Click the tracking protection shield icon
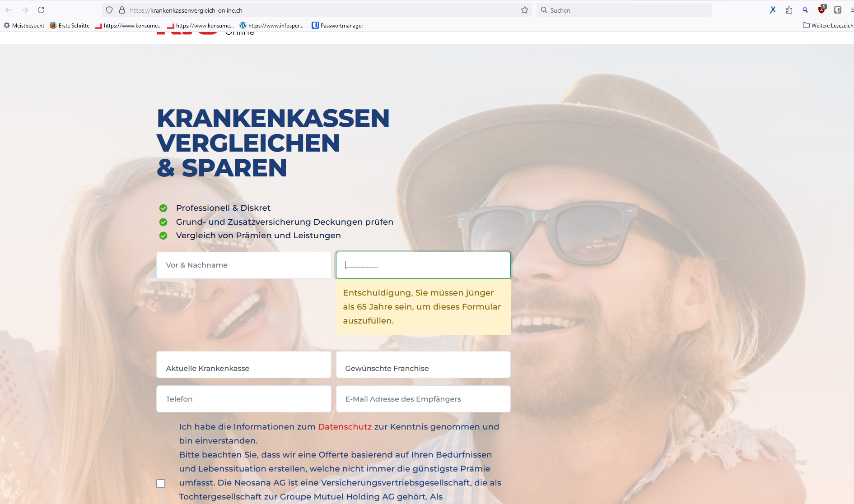 109,10
